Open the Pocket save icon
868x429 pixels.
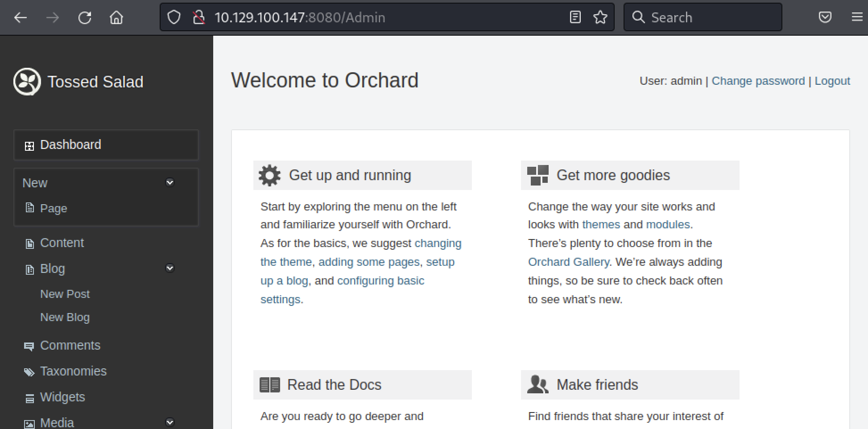[825, 17]
